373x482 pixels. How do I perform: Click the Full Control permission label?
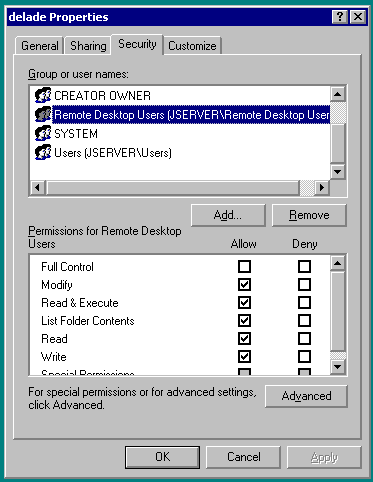pos(67,267)
